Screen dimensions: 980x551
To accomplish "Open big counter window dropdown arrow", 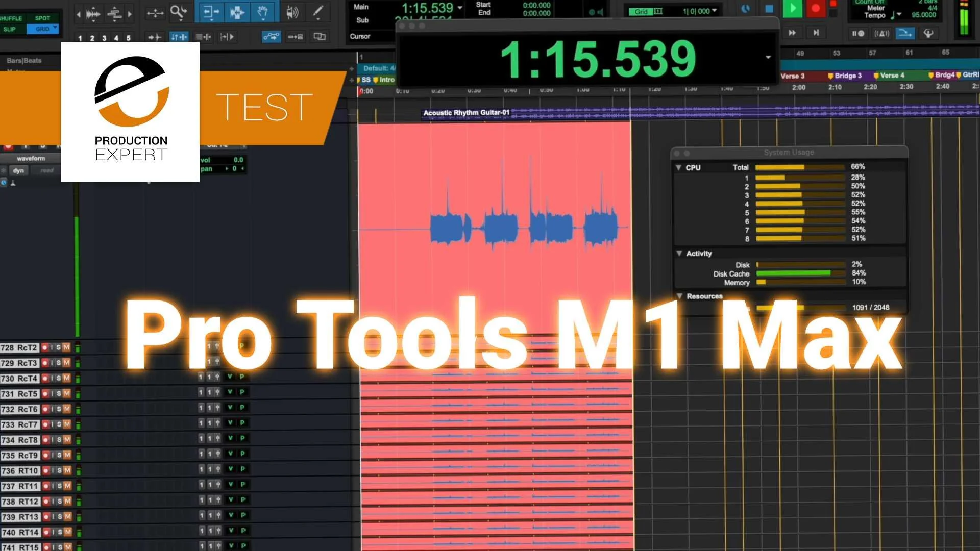I will click(x=768, y=57).
